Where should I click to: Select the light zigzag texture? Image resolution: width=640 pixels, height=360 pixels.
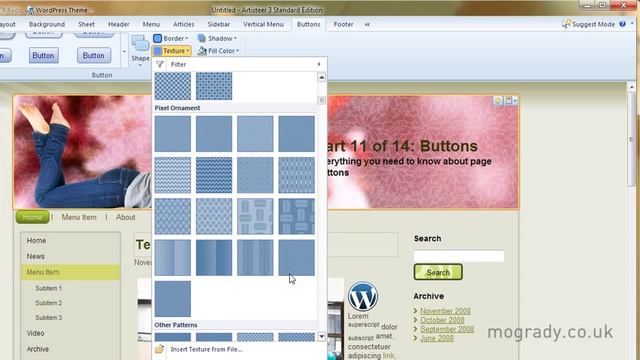(173, 175)
